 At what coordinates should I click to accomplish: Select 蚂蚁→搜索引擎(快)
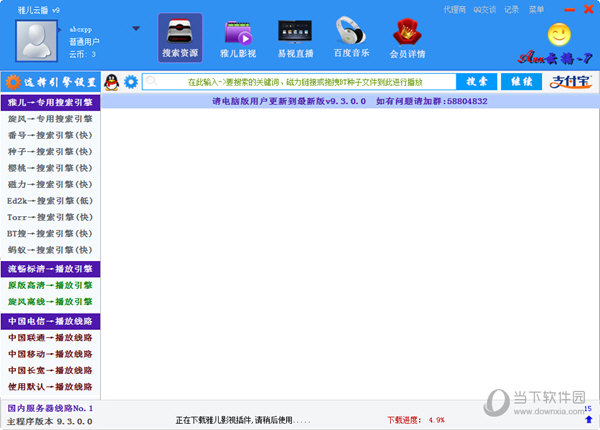pos(51,250)
